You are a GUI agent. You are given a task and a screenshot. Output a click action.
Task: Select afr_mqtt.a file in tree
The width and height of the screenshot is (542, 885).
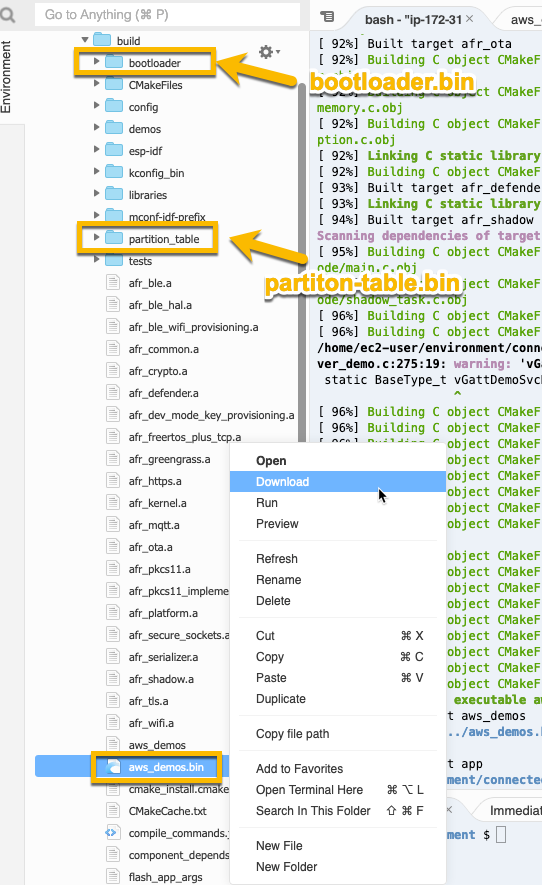154,525
